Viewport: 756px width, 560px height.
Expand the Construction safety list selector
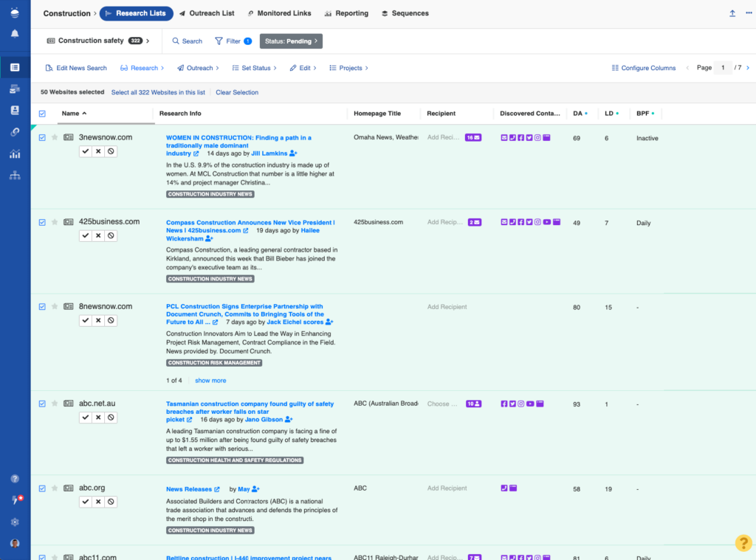(98, 41)
